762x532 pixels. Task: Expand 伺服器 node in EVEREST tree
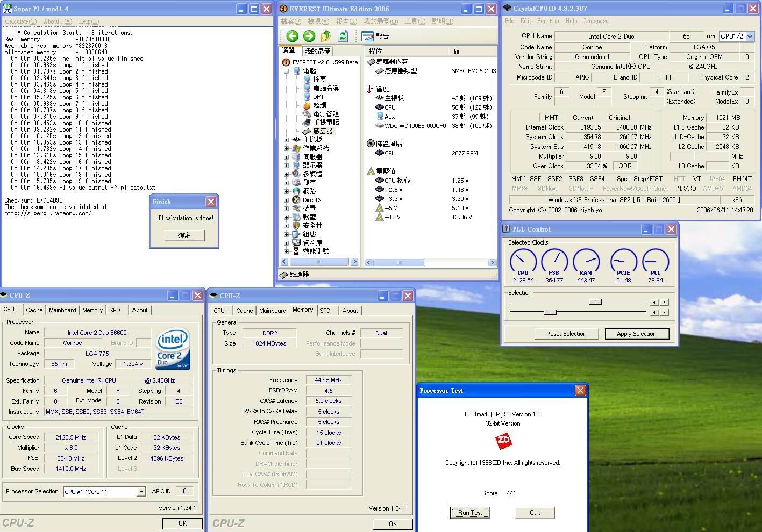tap(286, 157)
